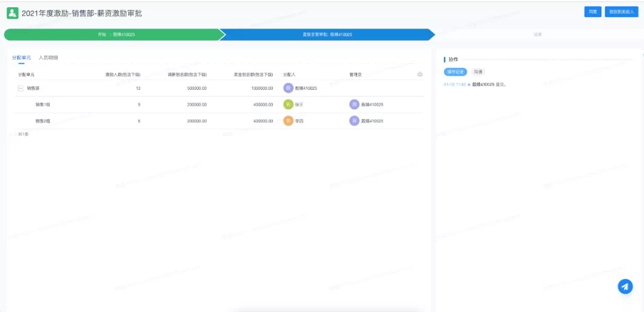Screen dimensions: 644x312
Task: Click the 驳回到发起人 button
Action: tap(622, 12)
